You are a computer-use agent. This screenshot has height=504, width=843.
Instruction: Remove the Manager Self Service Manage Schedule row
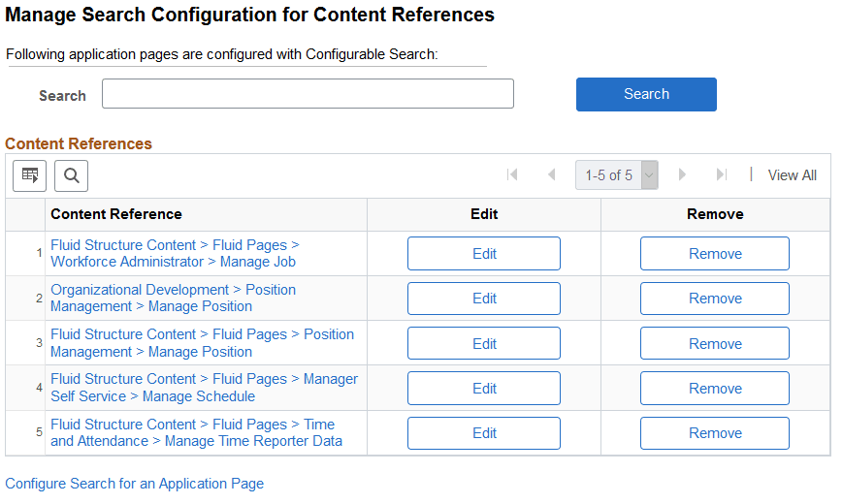pyautogui.click(x=714, y=389)
